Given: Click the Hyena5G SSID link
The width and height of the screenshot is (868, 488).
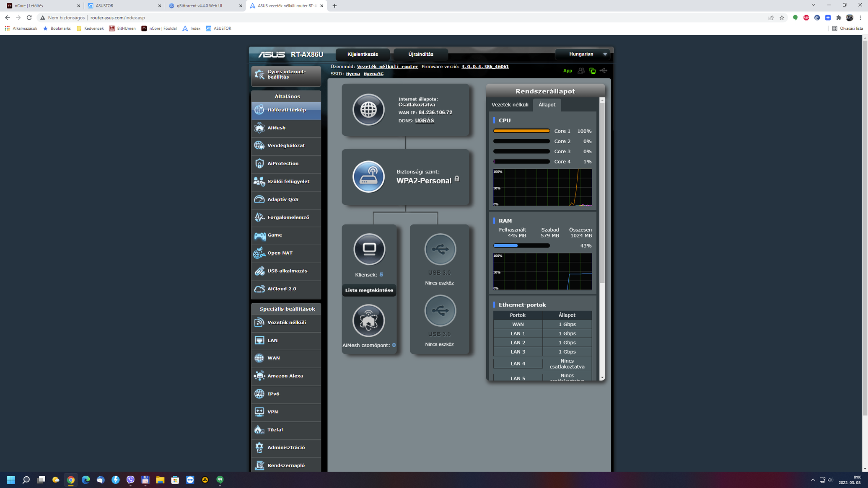Looking at the screenshot, I should tap(373, 74).
